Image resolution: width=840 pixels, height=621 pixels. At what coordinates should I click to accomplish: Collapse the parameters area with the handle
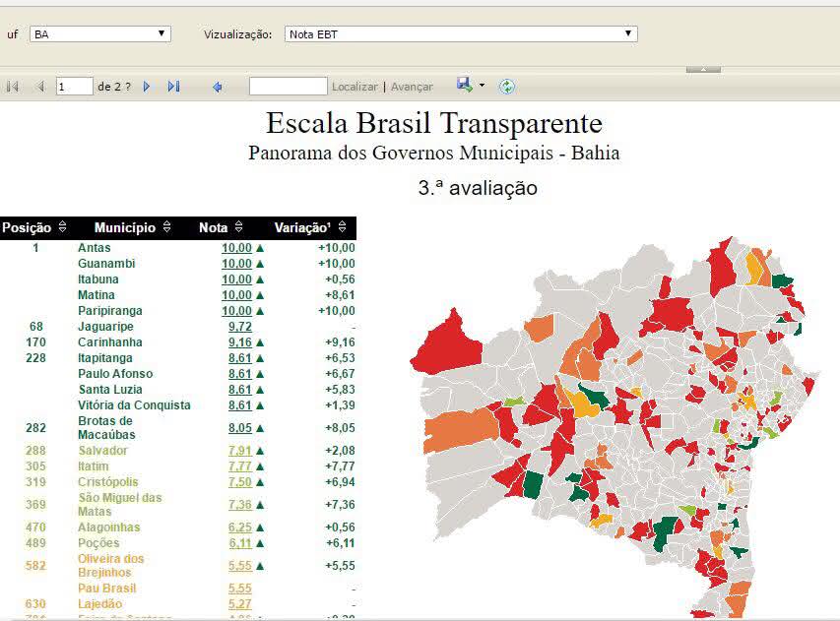(x=703, y=69)
